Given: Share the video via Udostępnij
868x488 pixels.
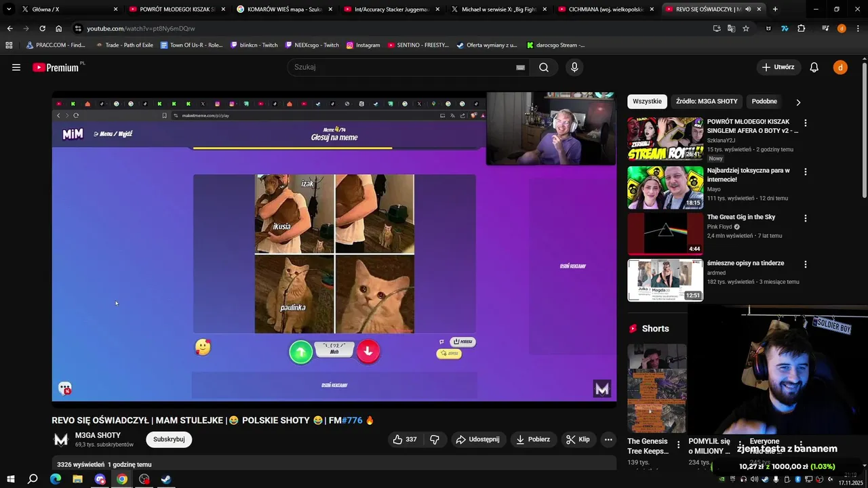Looking at the screenshot, I should (x=478, y=439).
